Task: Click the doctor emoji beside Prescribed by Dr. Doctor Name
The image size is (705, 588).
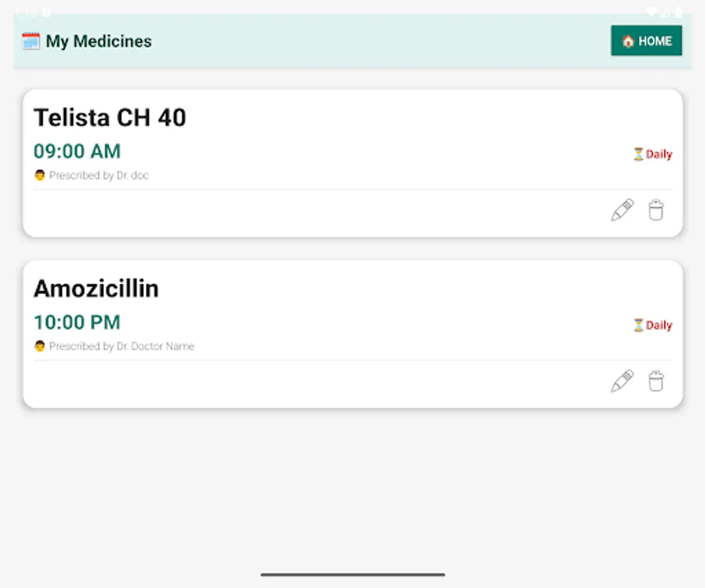Action: tap(39, 346)
